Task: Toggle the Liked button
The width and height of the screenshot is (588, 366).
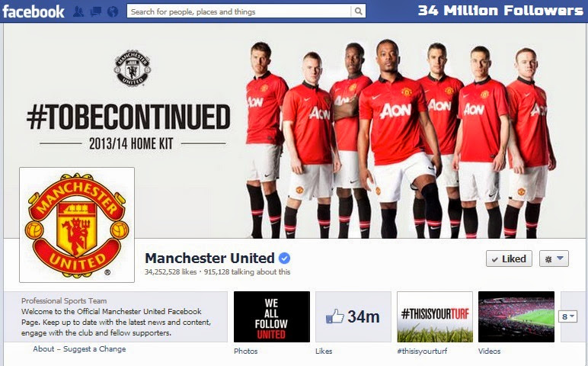Action: [x=509, y=258]
